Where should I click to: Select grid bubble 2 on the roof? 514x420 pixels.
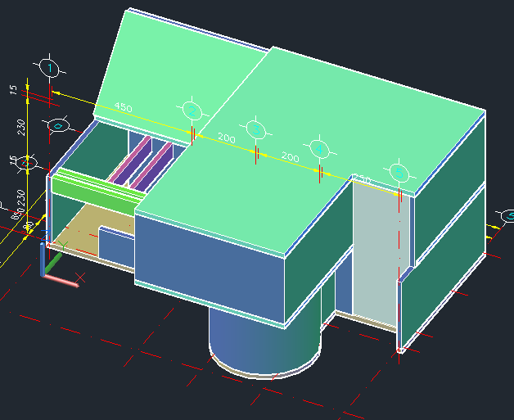(191, 110)
